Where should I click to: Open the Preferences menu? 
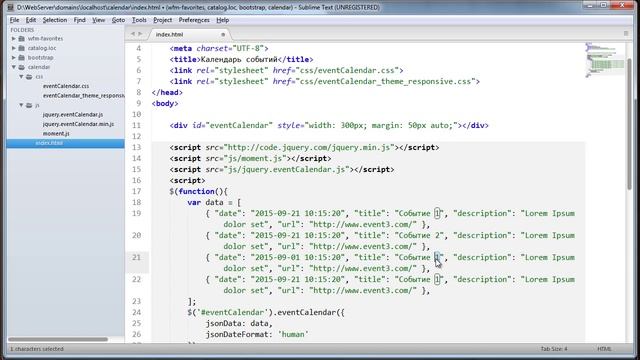coord(194,20)
